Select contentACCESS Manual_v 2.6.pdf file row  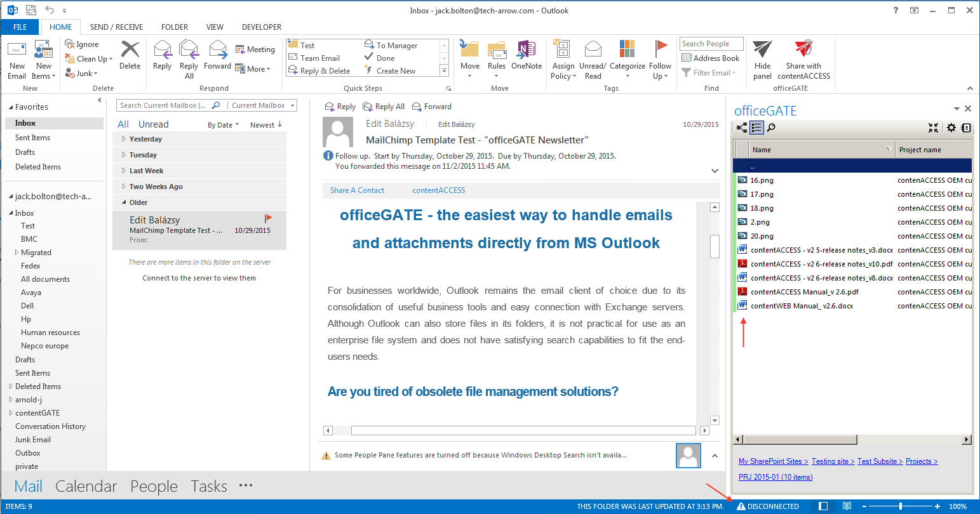click(853, 292)
